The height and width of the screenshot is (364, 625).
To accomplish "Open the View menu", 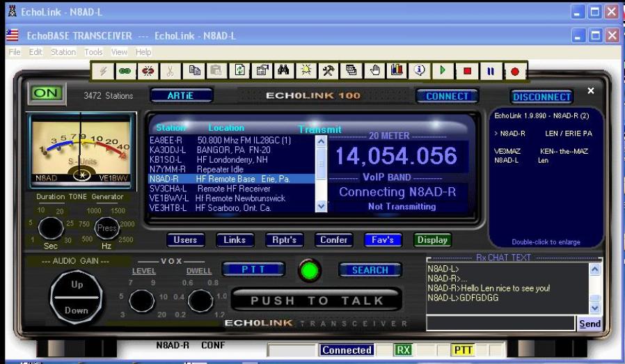I will (x=119, y=52).
